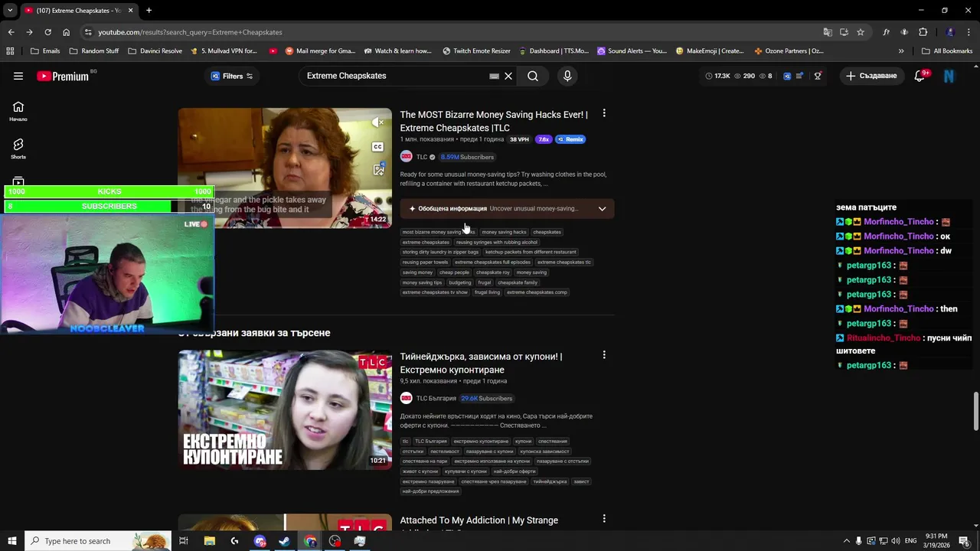Open Emails bookmark folder

(44, 51)
